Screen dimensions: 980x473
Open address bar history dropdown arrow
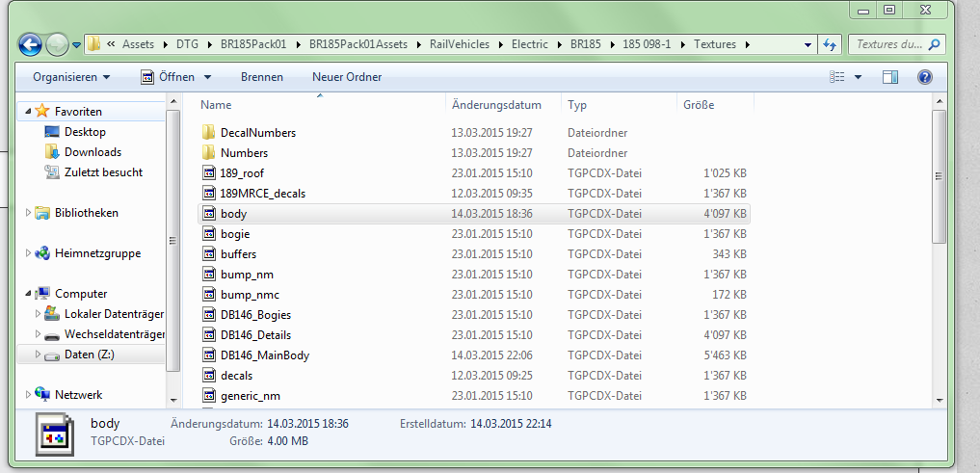pos(807,45)
